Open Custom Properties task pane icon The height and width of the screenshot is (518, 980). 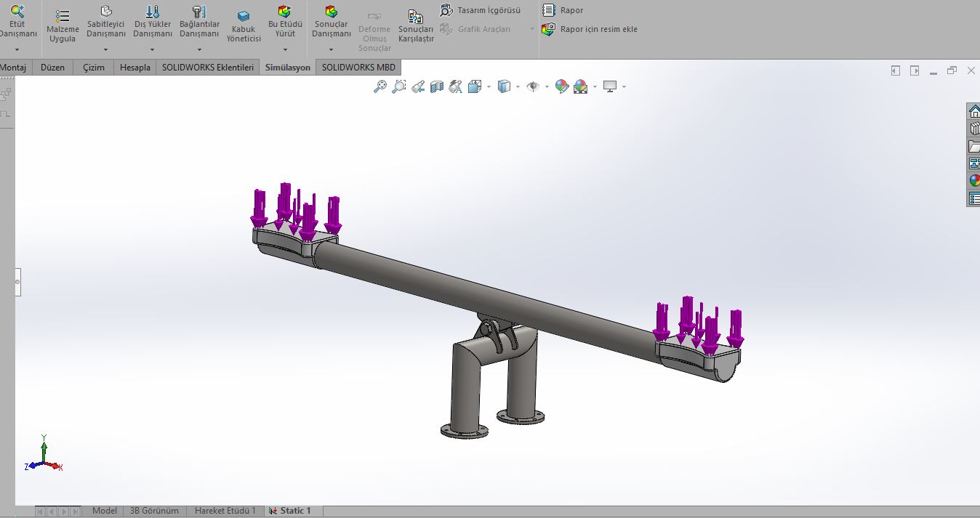(x=973, y=198)
